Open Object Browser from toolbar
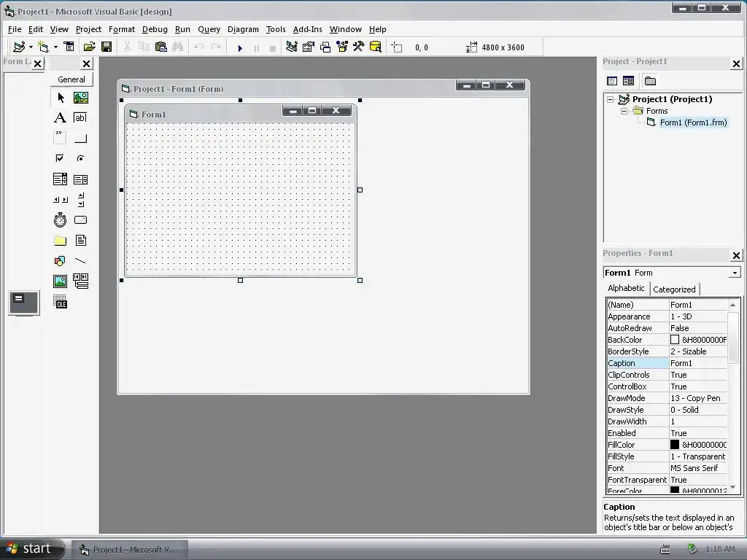 [342, 47]
